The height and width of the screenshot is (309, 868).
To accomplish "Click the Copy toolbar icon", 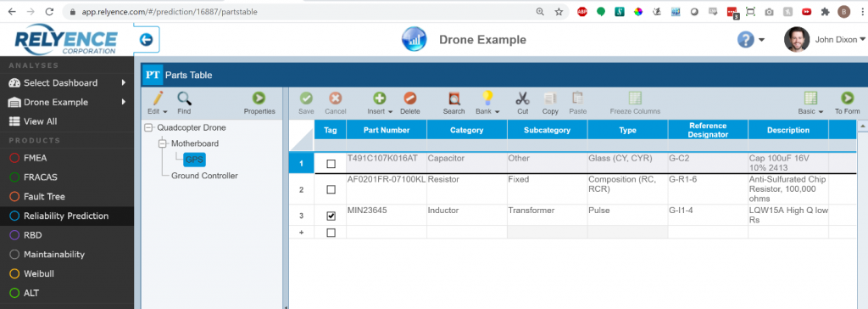I will (x=550, y=98).
